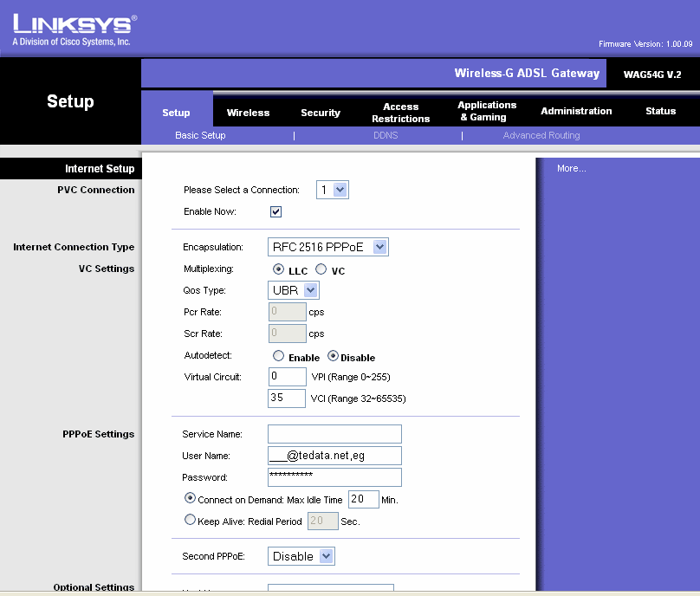Open the Encapsulation dropdown
700x596 pixels.
[328, 247]
